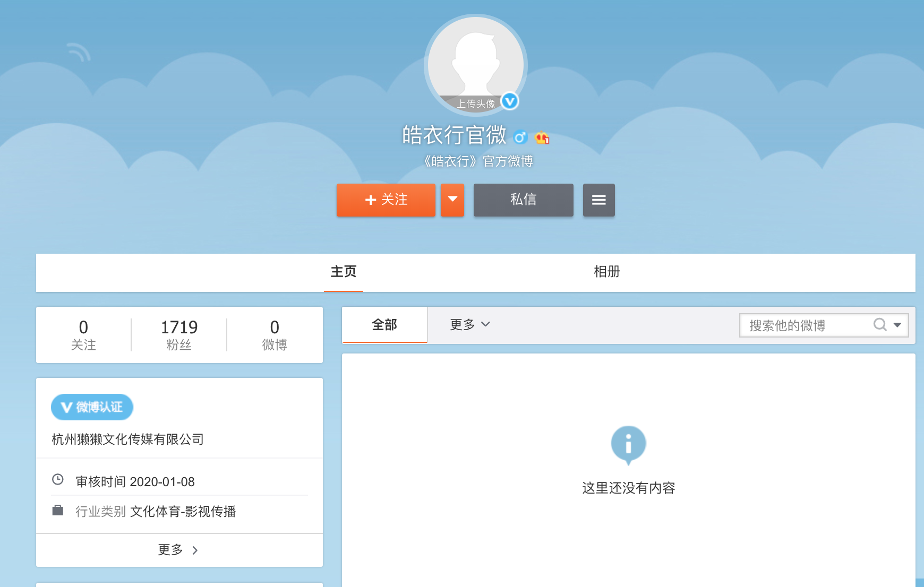Click the search magnifier icon
The height and width of the screenshot is (587, 924).
pos(880,325)
